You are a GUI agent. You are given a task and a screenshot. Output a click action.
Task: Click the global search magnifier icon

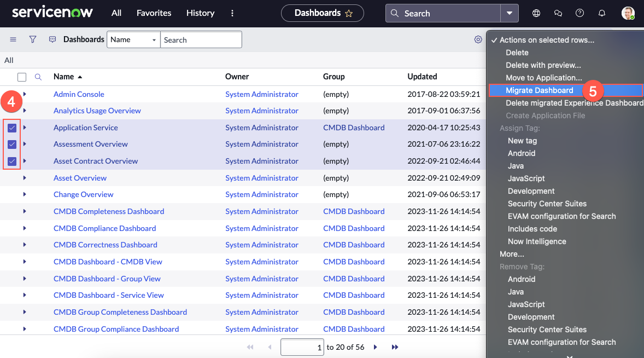tap(395, 13)
